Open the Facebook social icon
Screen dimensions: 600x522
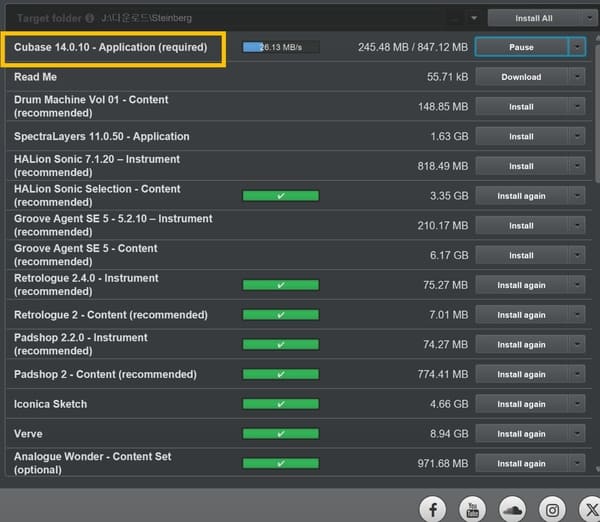433,510
